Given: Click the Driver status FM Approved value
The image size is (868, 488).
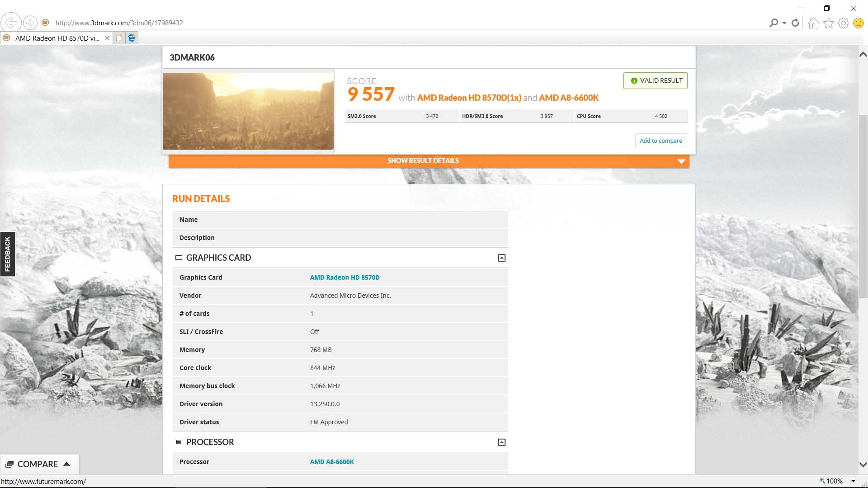Looking at the screenshot, I should click(329, 422).
